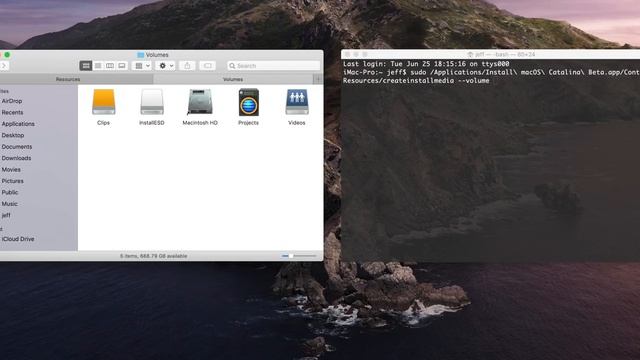Open Recents in the sidebar
The width and height of the screenshot is (640, 360).
tap(12, 112)
